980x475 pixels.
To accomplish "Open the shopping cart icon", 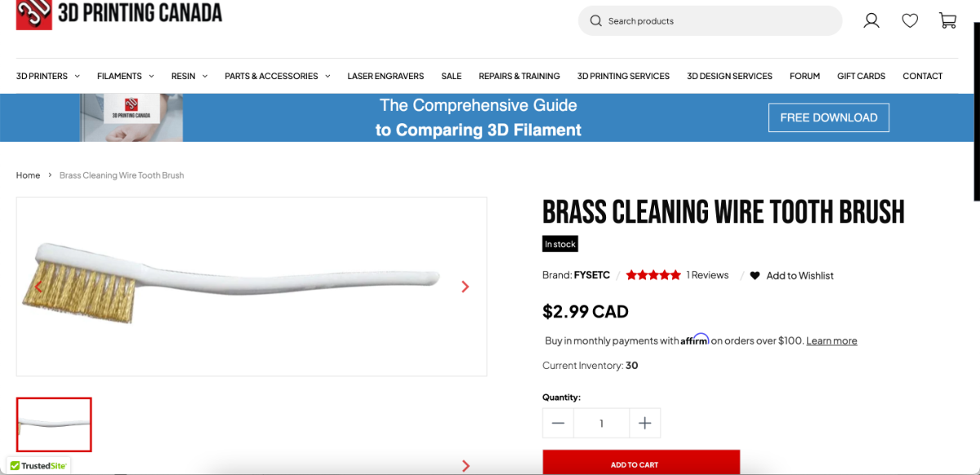I will 948,20.
